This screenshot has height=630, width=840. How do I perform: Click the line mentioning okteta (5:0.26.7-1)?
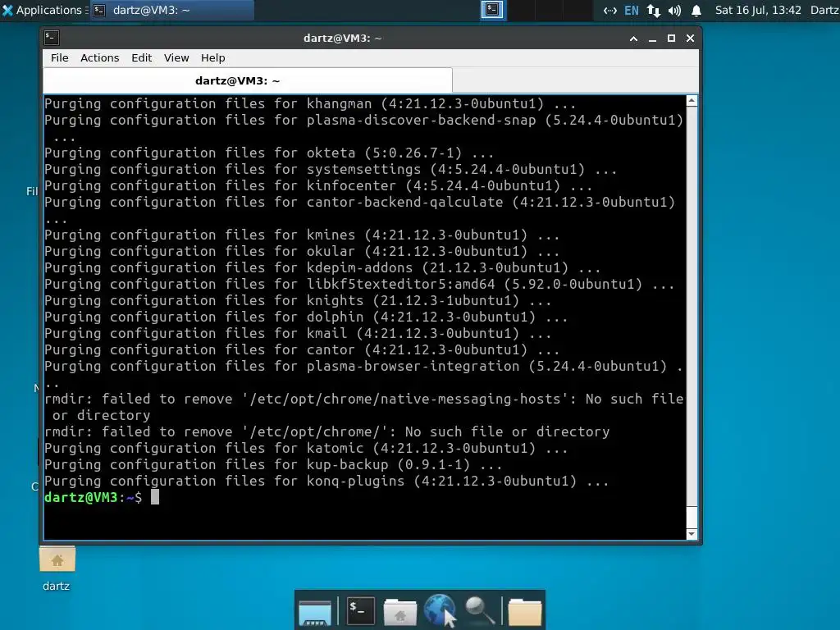tap(269, 153)
